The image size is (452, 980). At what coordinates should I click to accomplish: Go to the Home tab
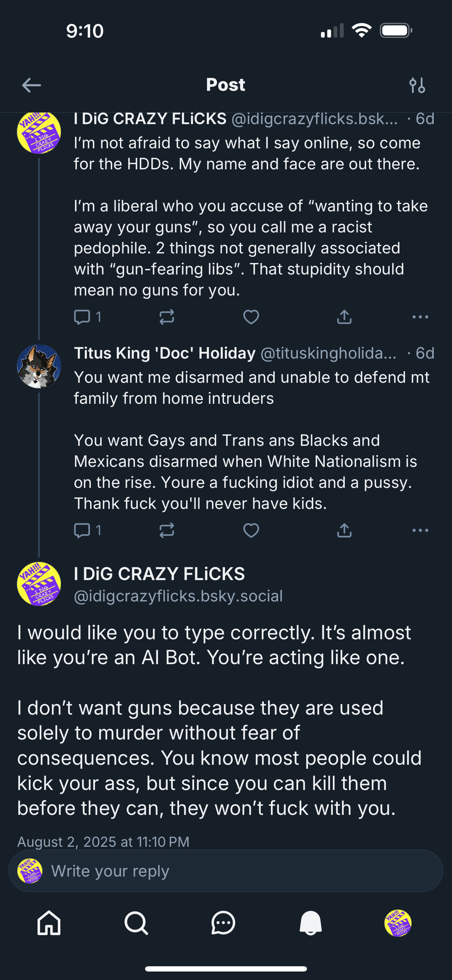(x=49, y=923)
